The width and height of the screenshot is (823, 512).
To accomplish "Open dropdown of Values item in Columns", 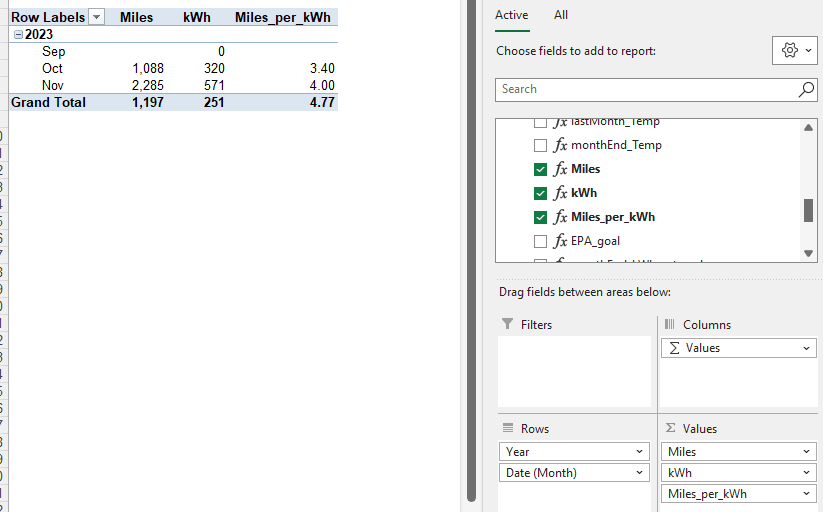I will pyautogui.click(x=806, y=348).
